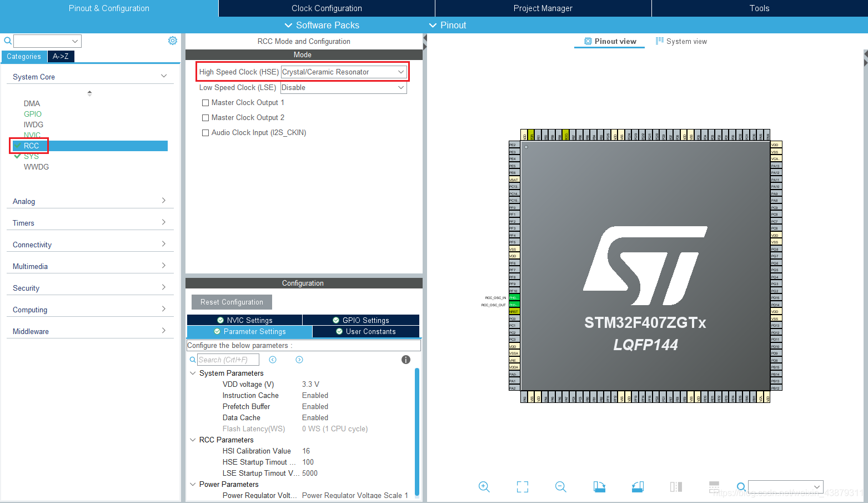This screenshot has height=503, width=868.
Task: Go to next parameter search result
Action: 299,360
